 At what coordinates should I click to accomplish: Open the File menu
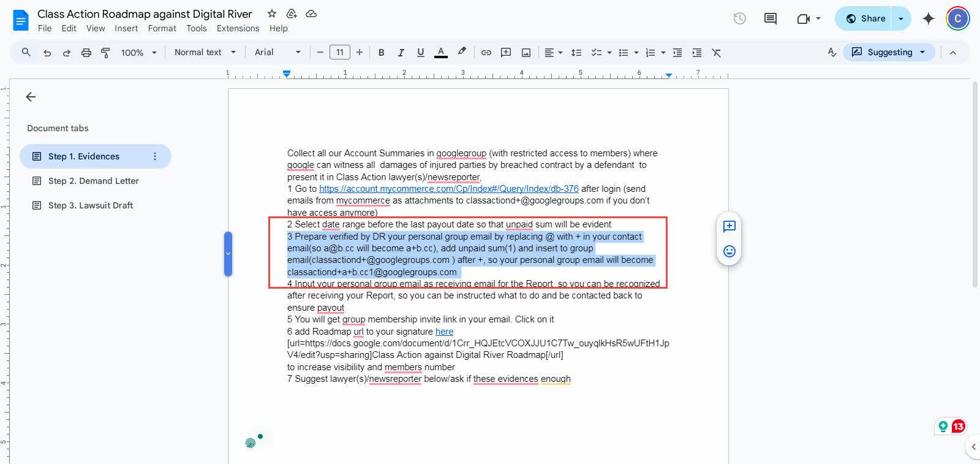tap(45, 28)
